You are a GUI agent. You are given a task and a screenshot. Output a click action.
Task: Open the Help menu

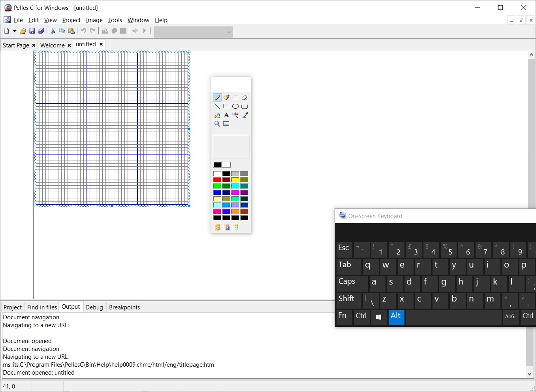(x=161, y=20)
